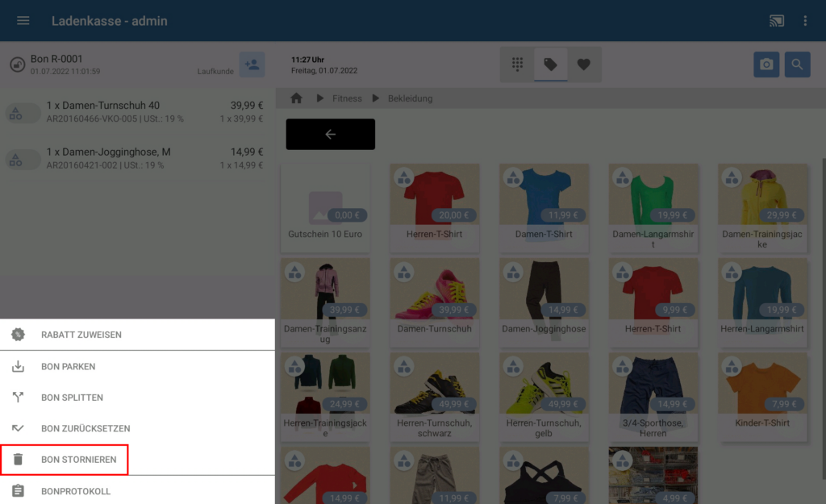Go to the home category icon
The height and width of the screenshot is (504, 826).
tap(296, 98)
